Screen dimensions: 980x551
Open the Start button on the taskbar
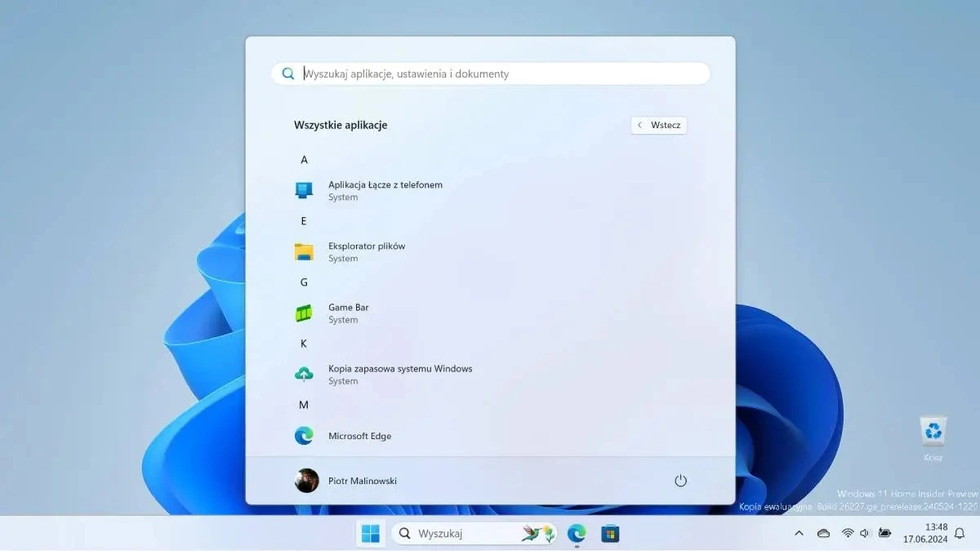click(370, 533)
